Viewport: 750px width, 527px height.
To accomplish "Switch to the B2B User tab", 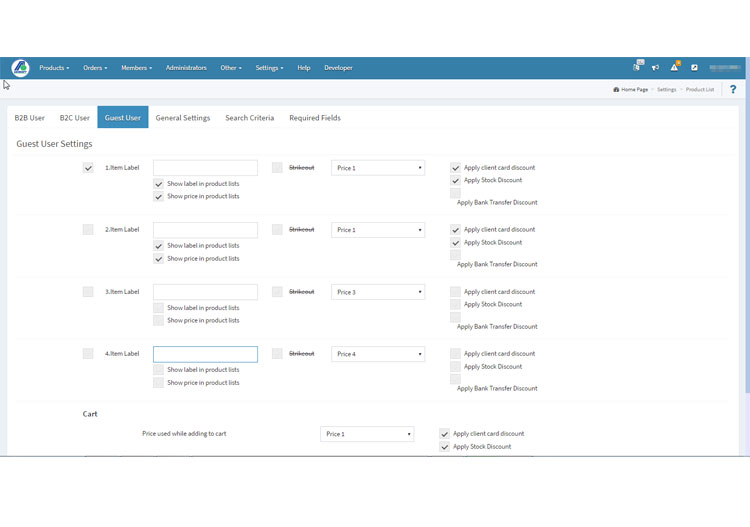I will 29,118.
